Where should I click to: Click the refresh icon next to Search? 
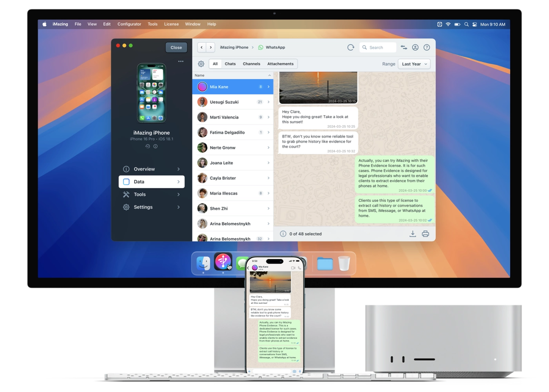tap(350, 47)
